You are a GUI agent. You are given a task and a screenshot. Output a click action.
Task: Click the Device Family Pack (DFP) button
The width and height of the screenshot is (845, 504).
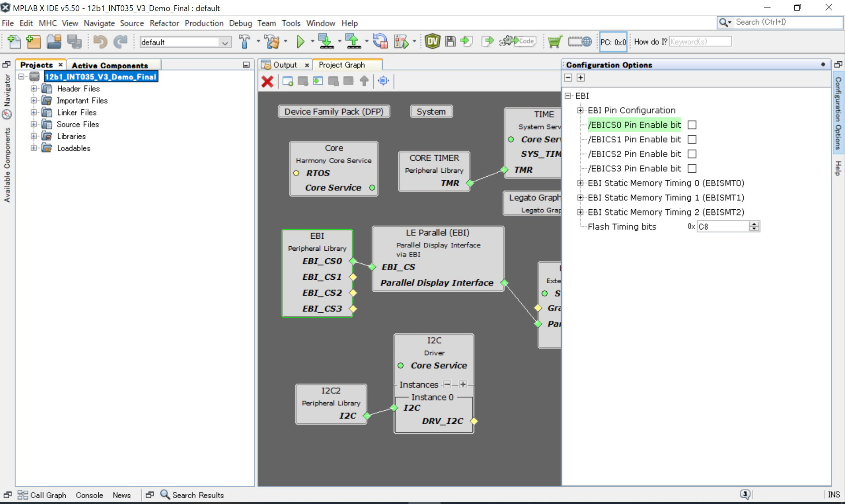[x=334, y=111]
